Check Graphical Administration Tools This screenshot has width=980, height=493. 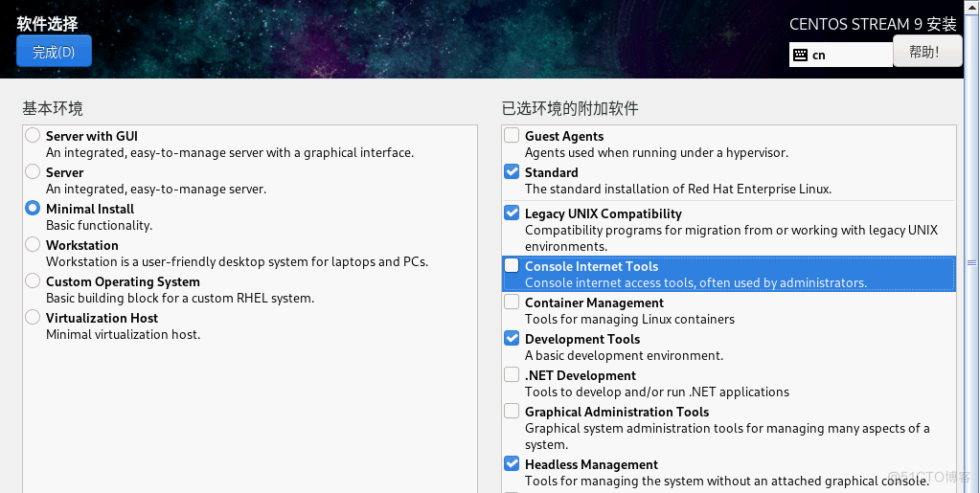[512, 411]
